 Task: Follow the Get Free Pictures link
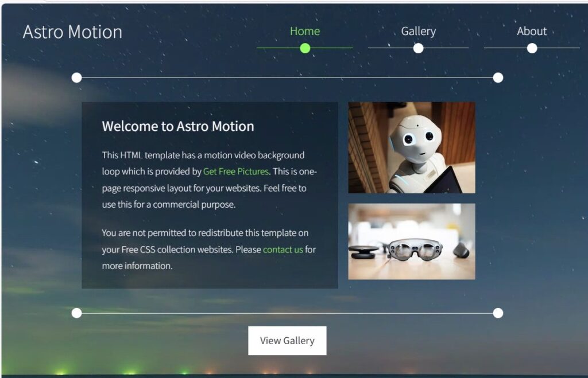(x=236, y=172)
